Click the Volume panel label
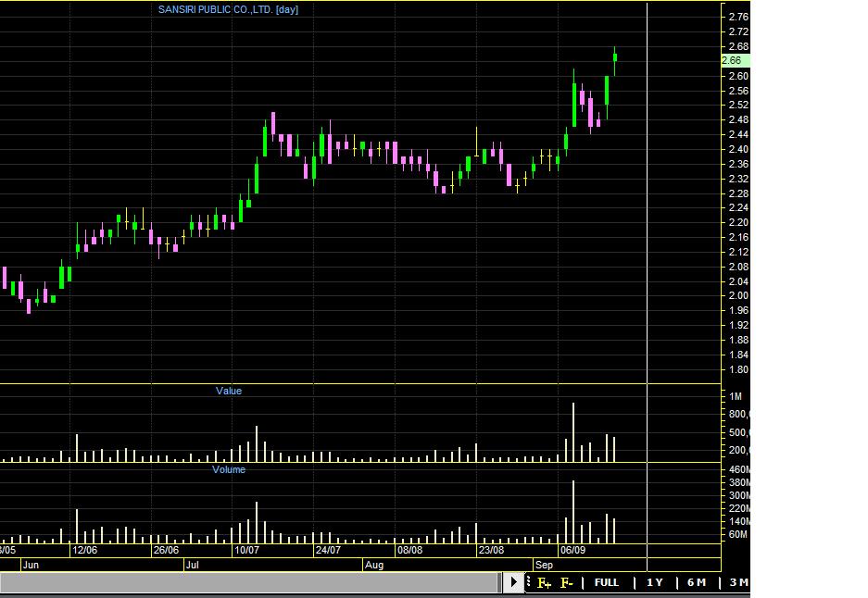This screenshot has width=868, height=598. [x=229, y=469]
